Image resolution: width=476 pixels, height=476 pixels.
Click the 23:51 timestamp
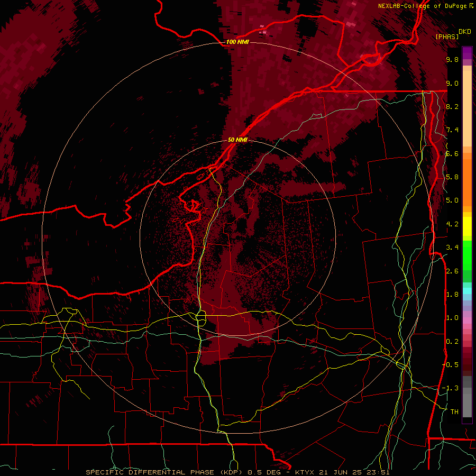point(379,472)
